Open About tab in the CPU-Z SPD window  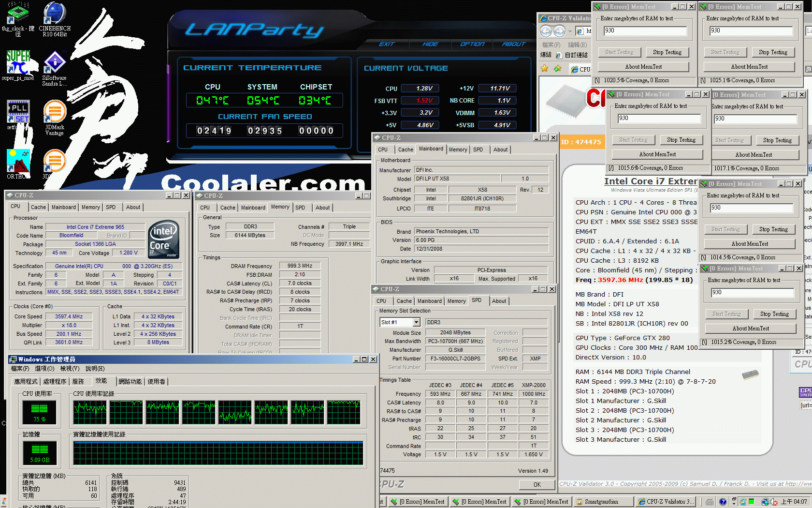(x=499, y=301)
